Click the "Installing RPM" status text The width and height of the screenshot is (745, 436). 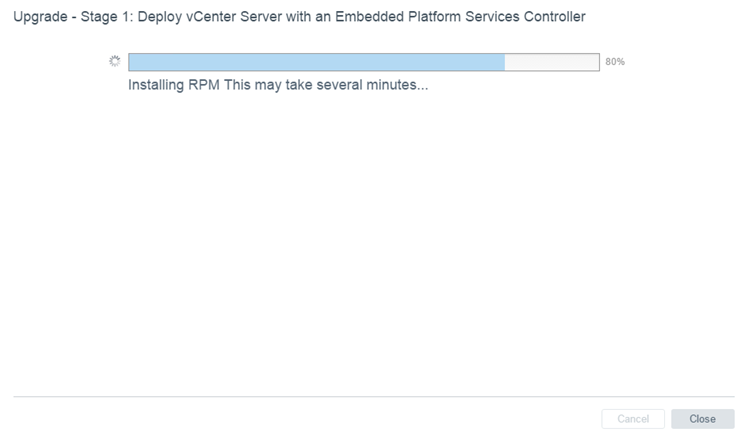(174, 85)
